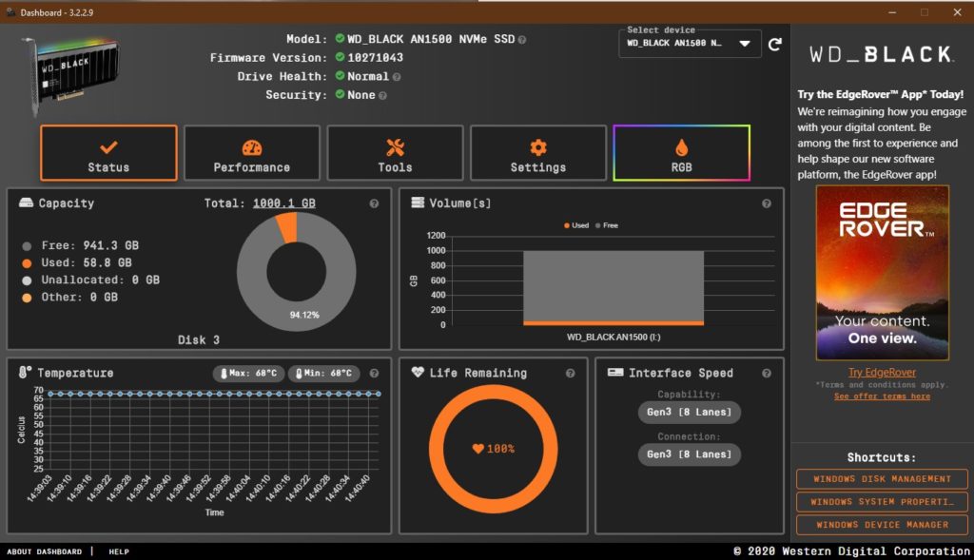The height and width of the screenshot is (560, 974).
Task: Click the Interface Speed card icon
Action: tap(615, 372)
